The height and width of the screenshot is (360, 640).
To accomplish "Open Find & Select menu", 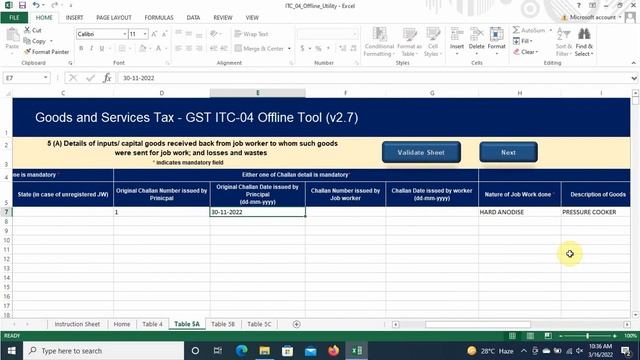I will (x=584, y=42).
